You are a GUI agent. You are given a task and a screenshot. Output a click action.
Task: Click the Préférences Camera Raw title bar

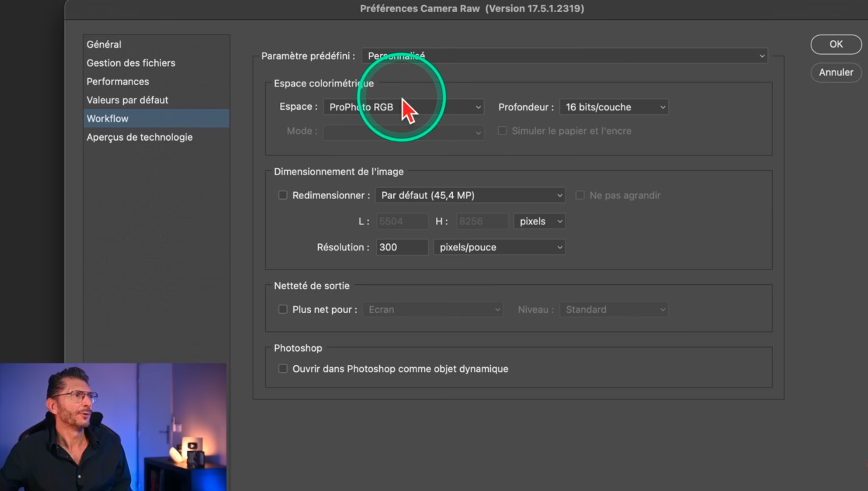pos(471,8)
